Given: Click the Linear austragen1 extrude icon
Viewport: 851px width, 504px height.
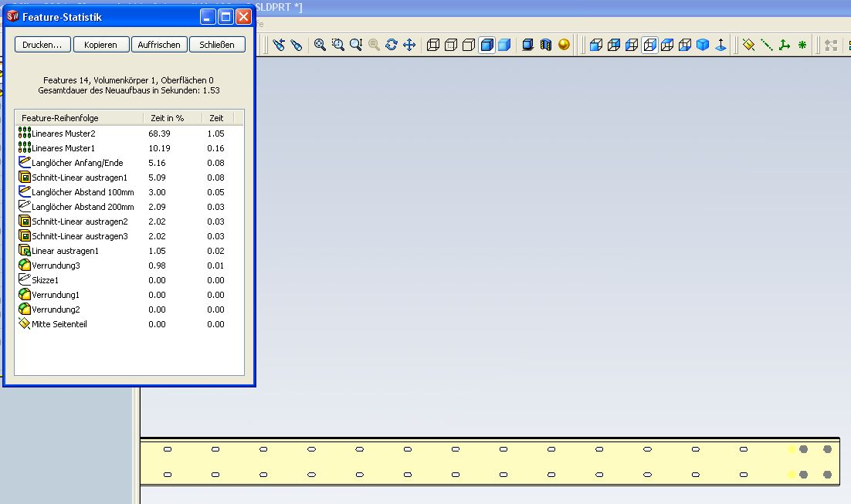Looking at the screenshot, I should point(25,251).
